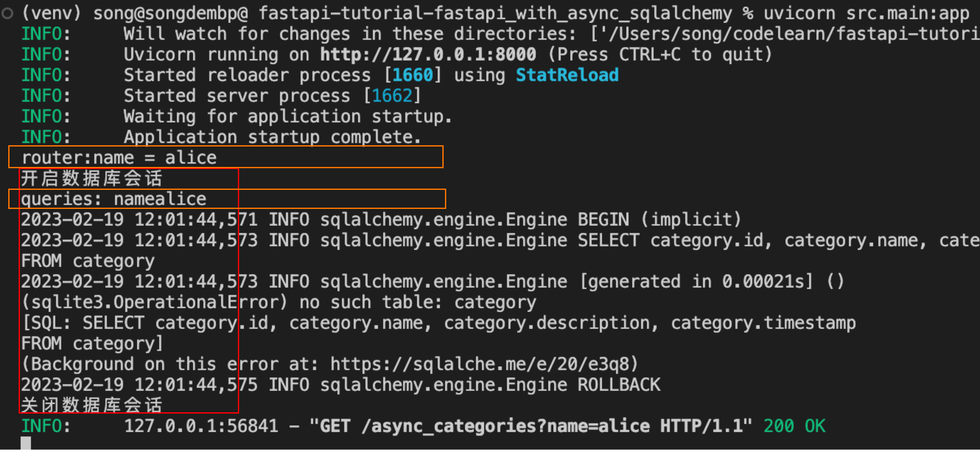Click the 'uvicorn src.main:app' command text
The height and width of the screenshot is (450, 980).
tap(866, 13)
